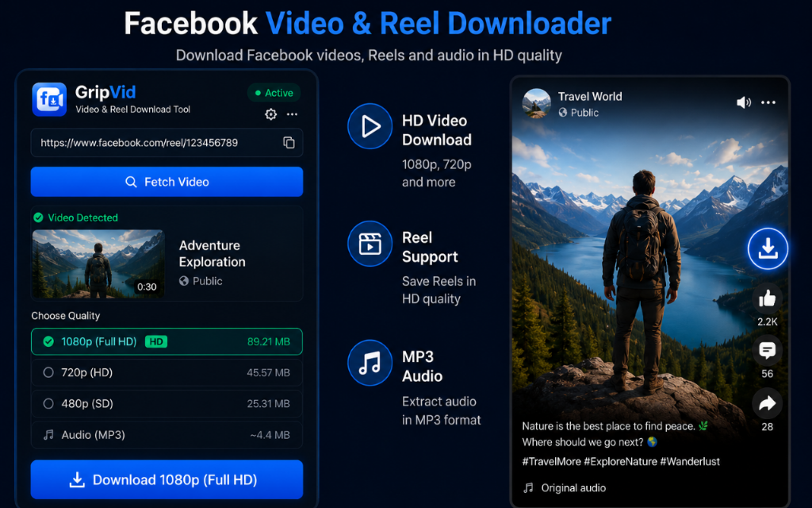Click the HD Video Download heading

coord(437,130)
